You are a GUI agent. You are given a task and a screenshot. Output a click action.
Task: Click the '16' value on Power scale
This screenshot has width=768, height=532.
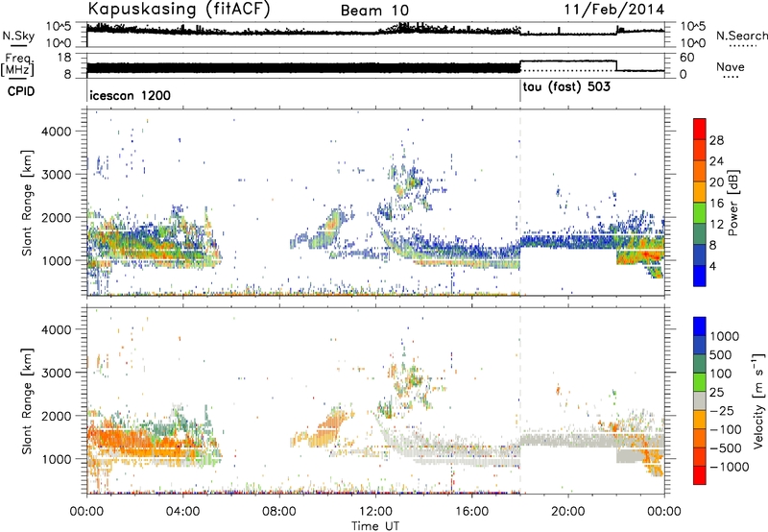(x=716, y=203)
